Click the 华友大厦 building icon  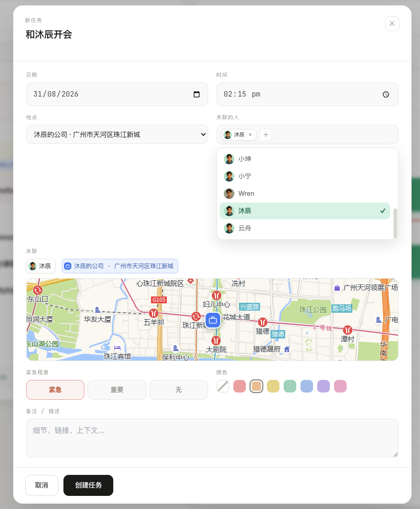click(x=98, y=310)
